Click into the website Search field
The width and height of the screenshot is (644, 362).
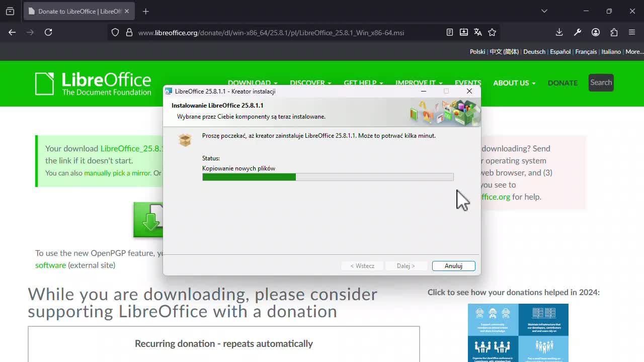pos(601,82)
